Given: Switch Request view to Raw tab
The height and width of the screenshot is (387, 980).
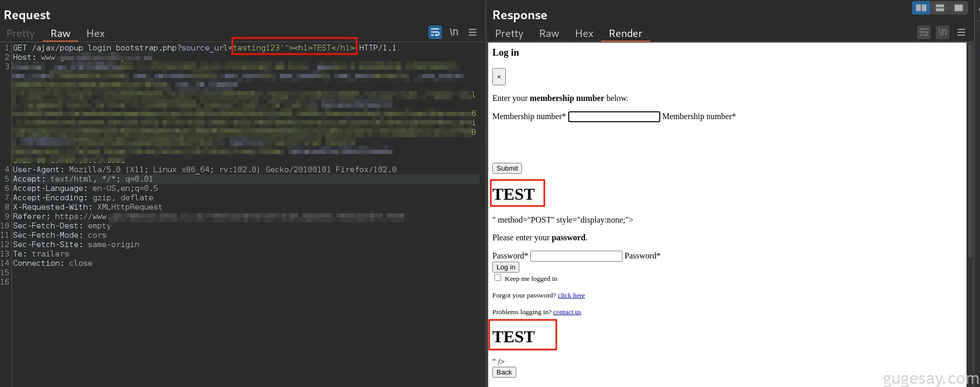Looking at the screenshot, I should click(60, 33).
